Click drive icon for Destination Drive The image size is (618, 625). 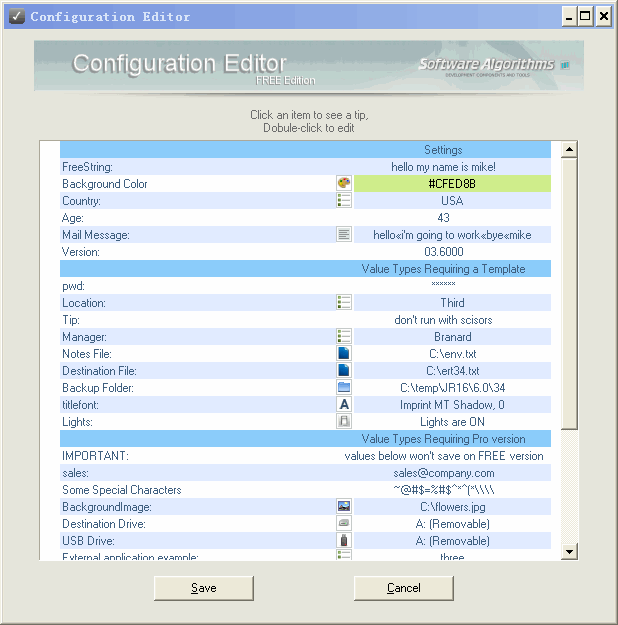(x=344, y=523)
